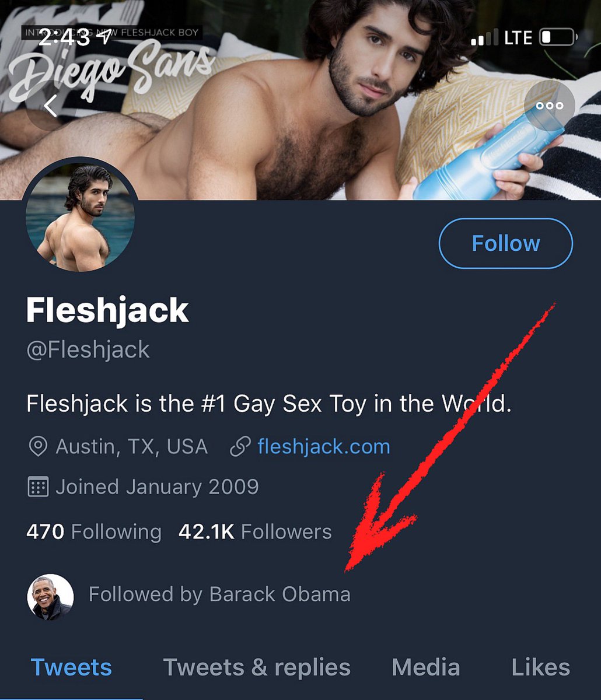Switch to Tweets & replies tab

click(x=257, y=667)
